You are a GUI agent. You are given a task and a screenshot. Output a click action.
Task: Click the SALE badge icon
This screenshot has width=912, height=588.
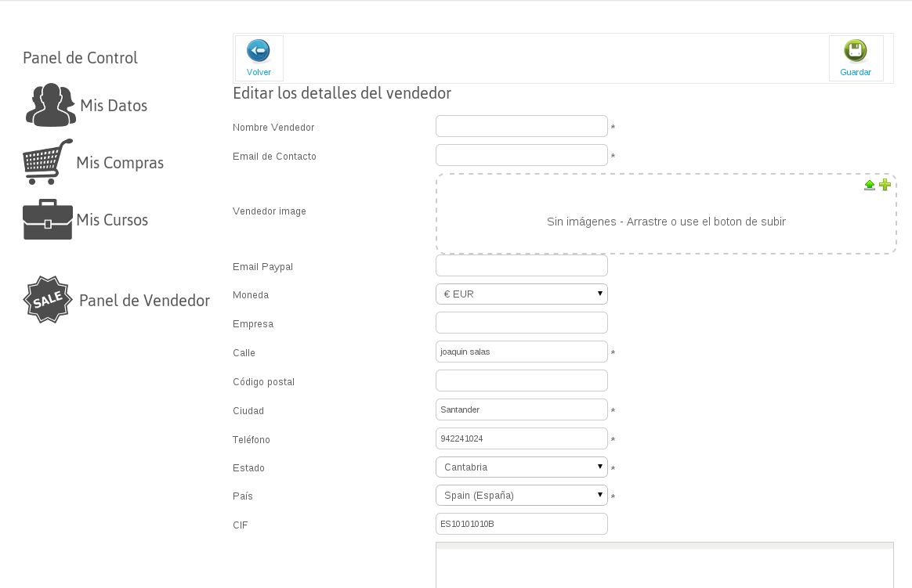coord(48,300)
